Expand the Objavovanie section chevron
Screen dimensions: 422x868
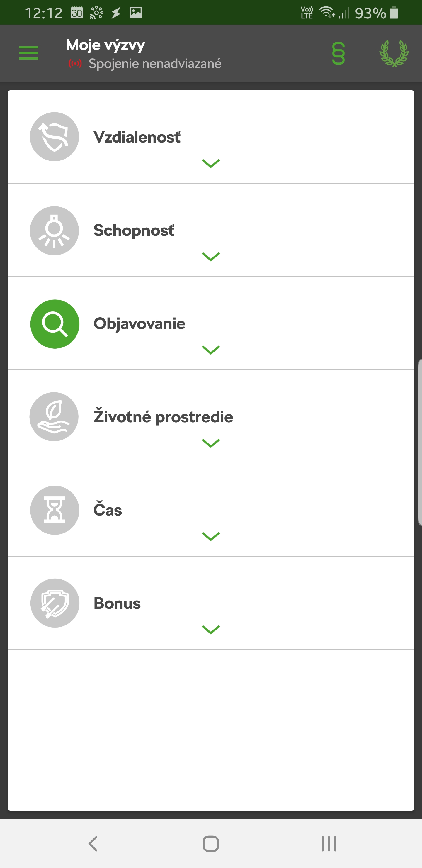pyautogui.click(x=211, y=350)
